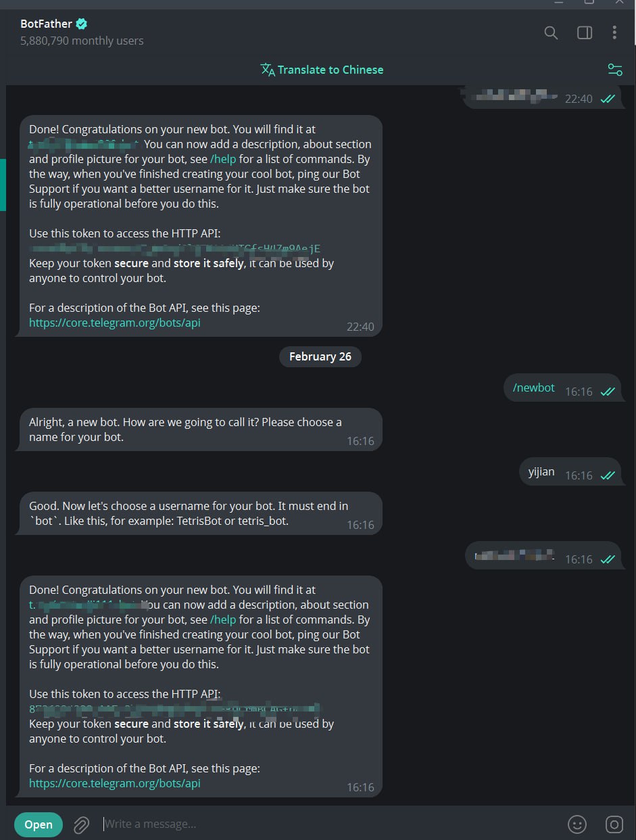Click the Write a message input field
This screenshot has height=840, width=636.
pos(270,824)
